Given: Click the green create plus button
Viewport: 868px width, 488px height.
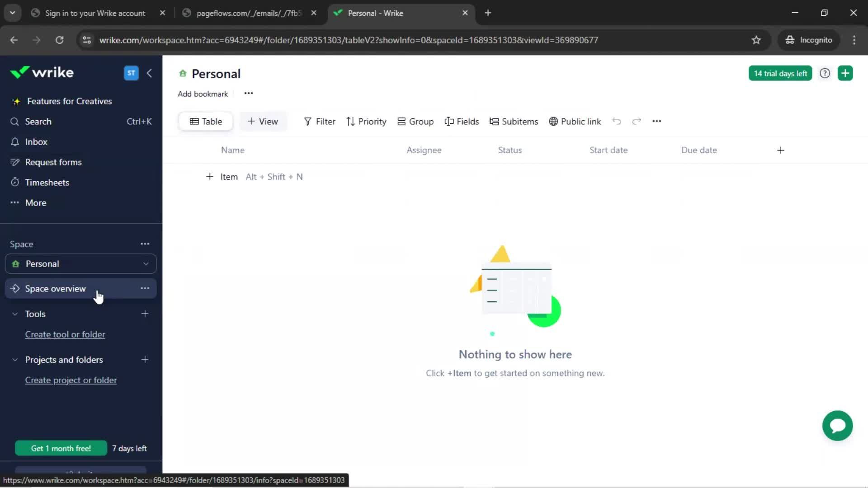Looking at the screenshot, I should pos(845,73).
